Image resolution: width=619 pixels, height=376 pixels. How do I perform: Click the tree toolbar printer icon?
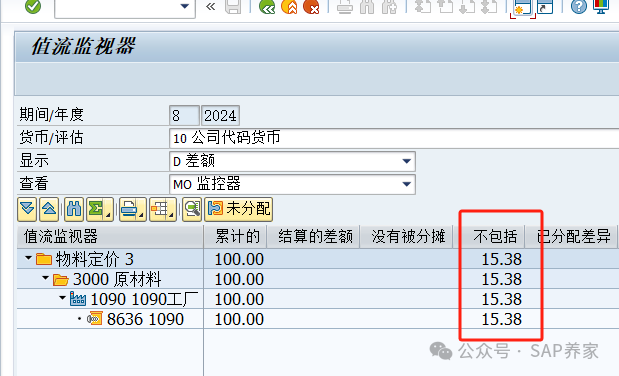[129, 209]
